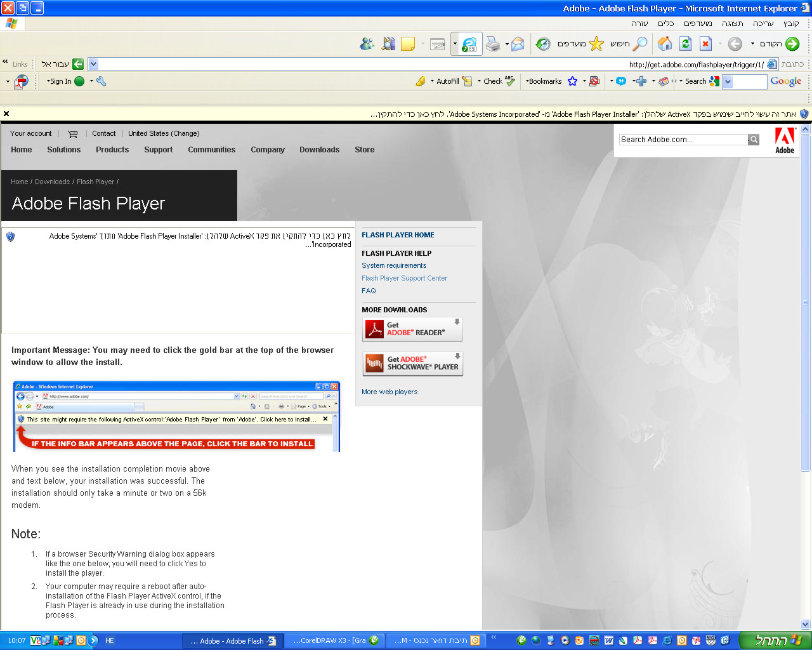This screenshot has height=650, width=812.
Task: Expand the Links toolbar chevron
Action: pyautogui.click(x=5, y=63)
